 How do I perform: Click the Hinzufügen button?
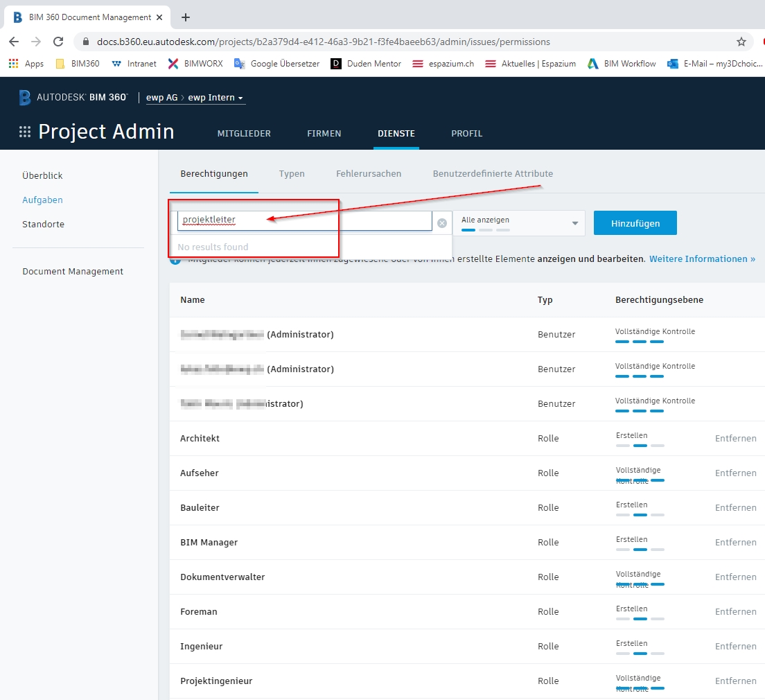click(x=635, y=223)
